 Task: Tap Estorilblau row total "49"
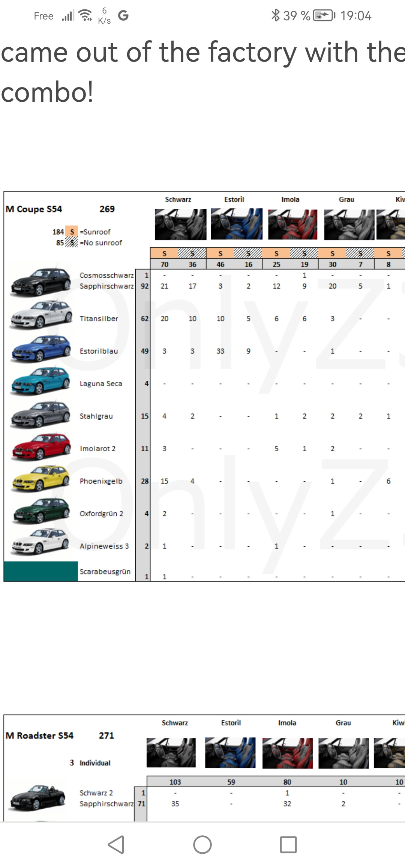pyautogui.click(x=145, y=351)
